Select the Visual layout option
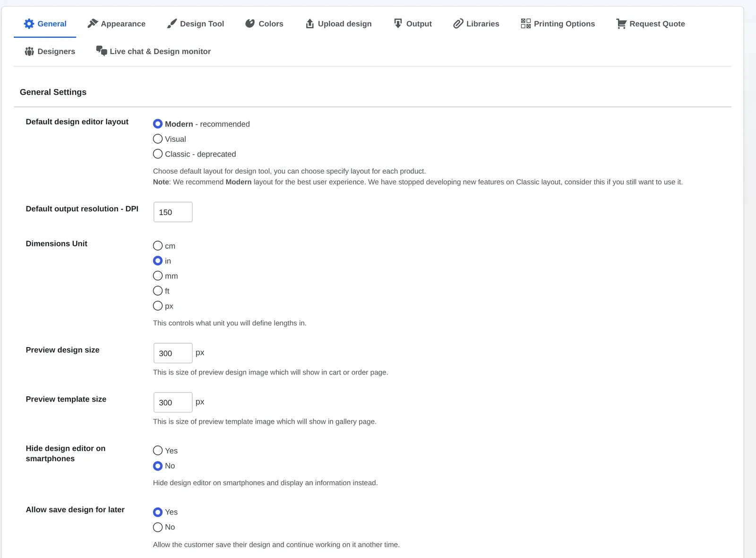Image resolution: width=756 pixels, height=558 pixels. coord(158,139)
